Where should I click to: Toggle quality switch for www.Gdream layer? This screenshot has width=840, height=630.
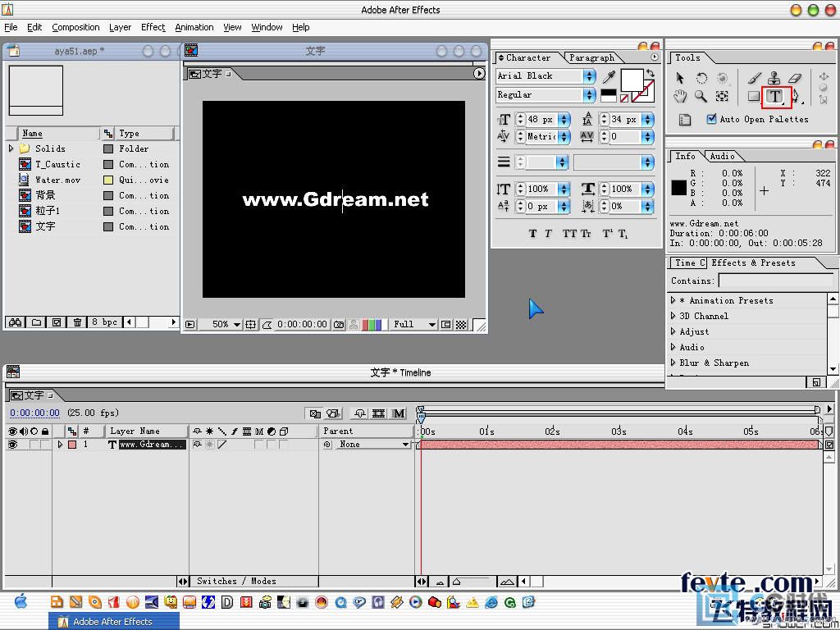(222, 445)
